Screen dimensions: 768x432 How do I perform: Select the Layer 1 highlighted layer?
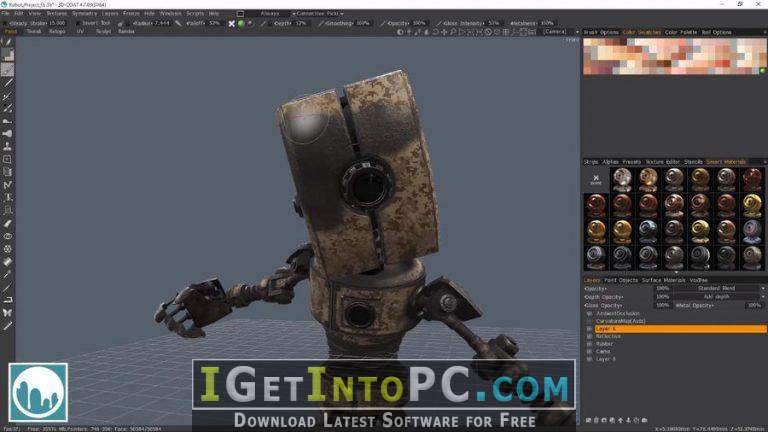pos(680,329)
